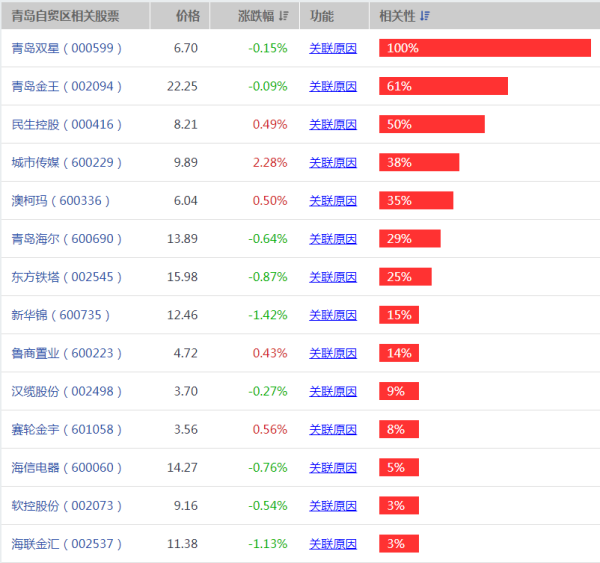Click the 29% correlation bar
This screenshot has height=563, width=600.
(410, 238)
